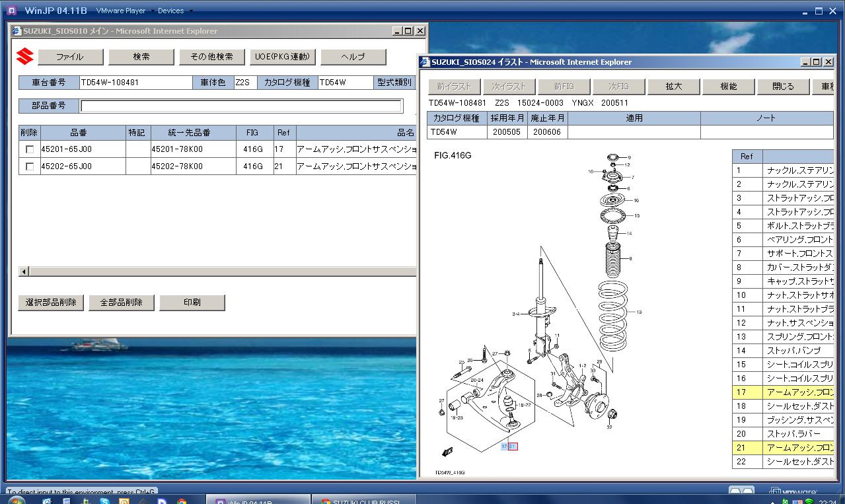The image size is (845, 504).
Task: Click unified part number 45202-78K00
Action: point(177,166)
